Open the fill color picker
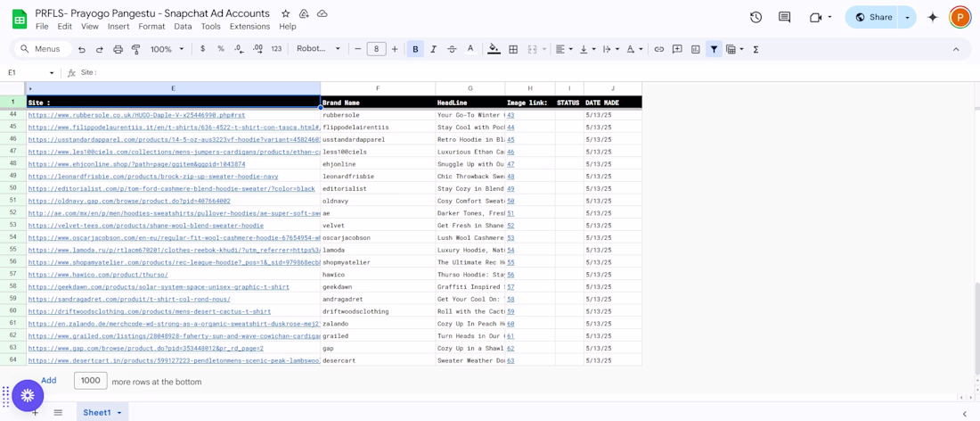The width and height of the screenshot is (980, 421). (494, 49)
